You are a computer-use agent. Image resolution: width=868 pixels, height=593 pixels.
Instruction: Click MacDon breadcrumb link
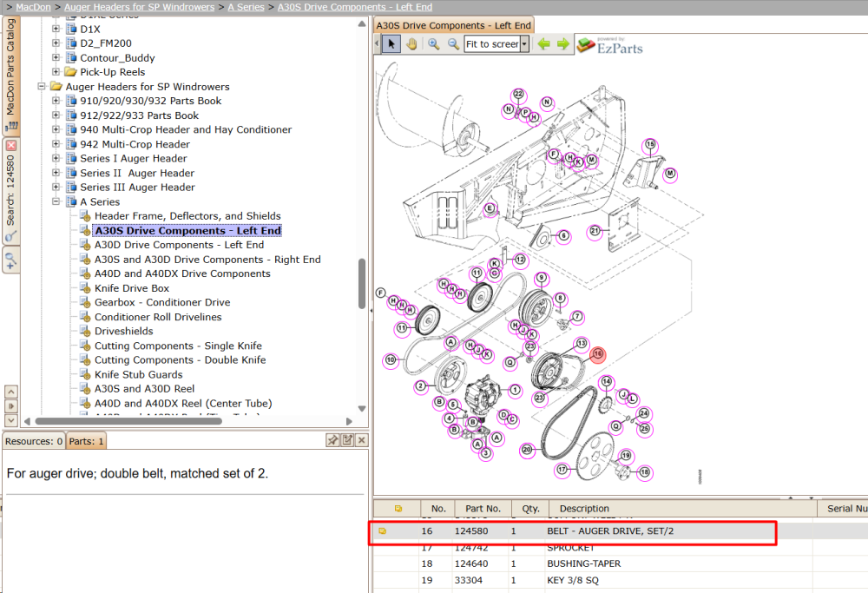[33, 7]
